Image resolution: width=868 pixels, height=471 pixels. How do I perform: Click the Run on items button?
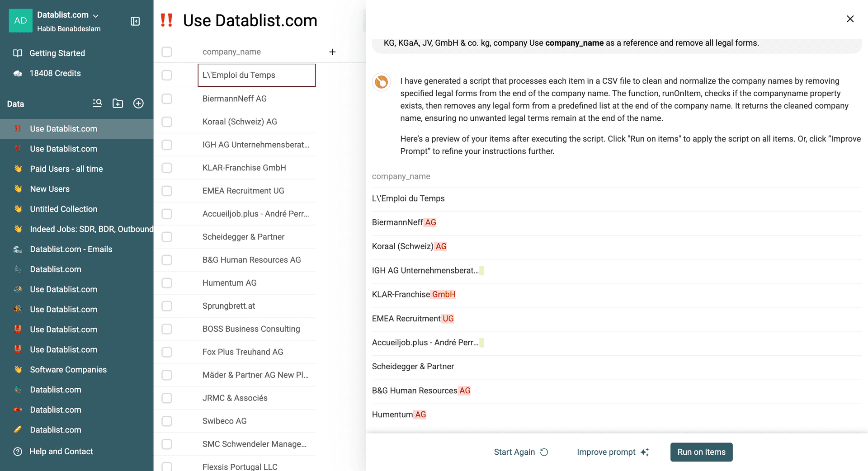click(701, 452)
